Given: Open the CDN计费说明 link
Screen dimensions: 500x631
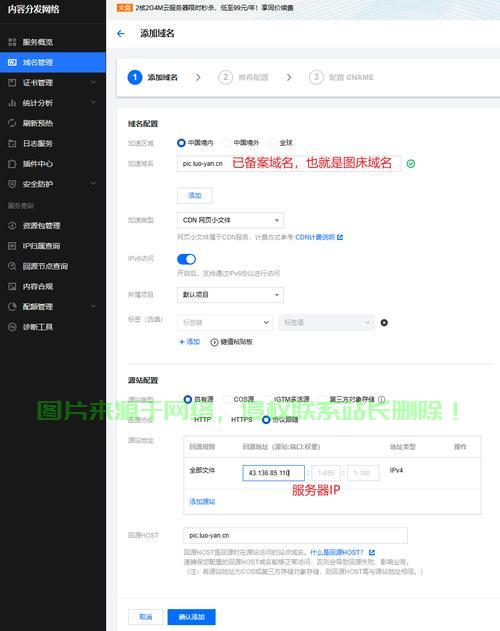Looking at the screenshot, I should tap(319, 237).
